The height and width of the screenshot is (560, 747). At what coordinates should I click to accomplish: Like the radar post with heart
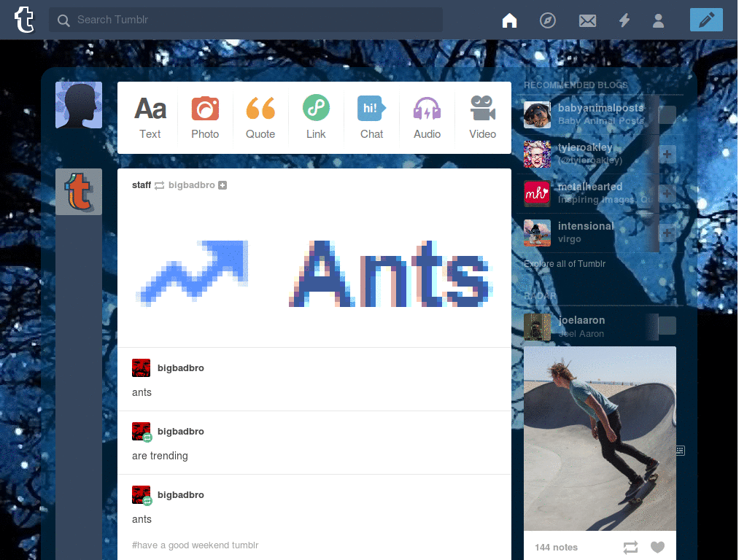[657, 547]
